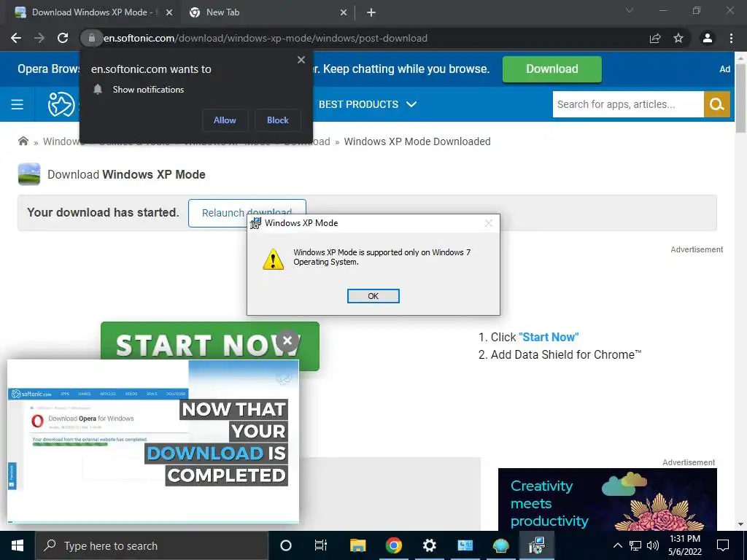Click the page vertical scrollbar thumb
The width and height of the screenshot is (747, 560).
point(741,98)
